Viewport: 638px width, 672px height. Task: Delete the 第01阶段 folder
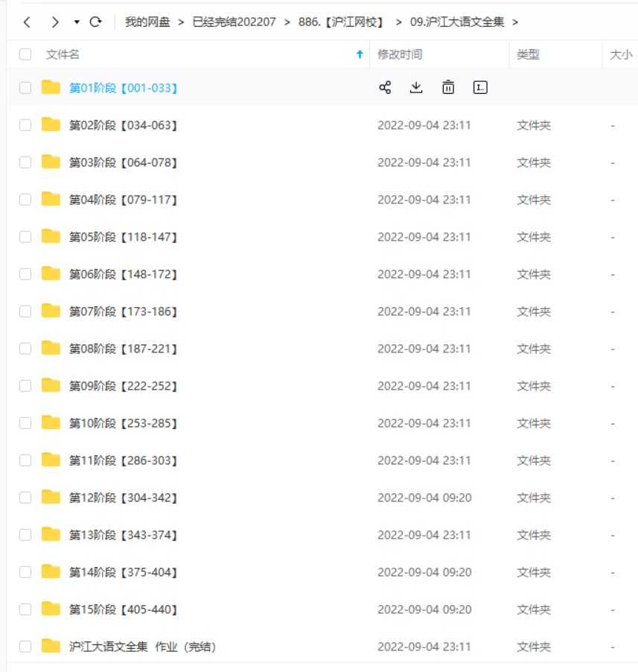click(448, 87)
